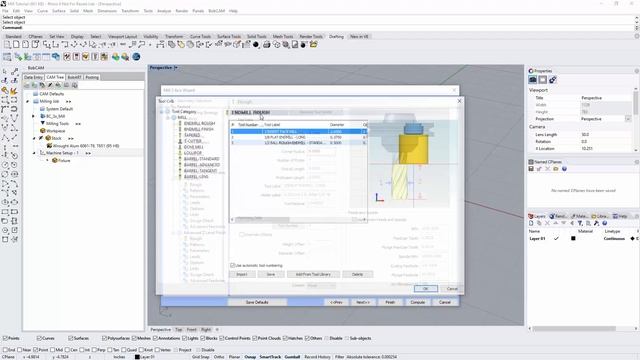Viewport: 640px width, 360px height.
Task: Open the Curve menu
Action: [x=42, y=11]
